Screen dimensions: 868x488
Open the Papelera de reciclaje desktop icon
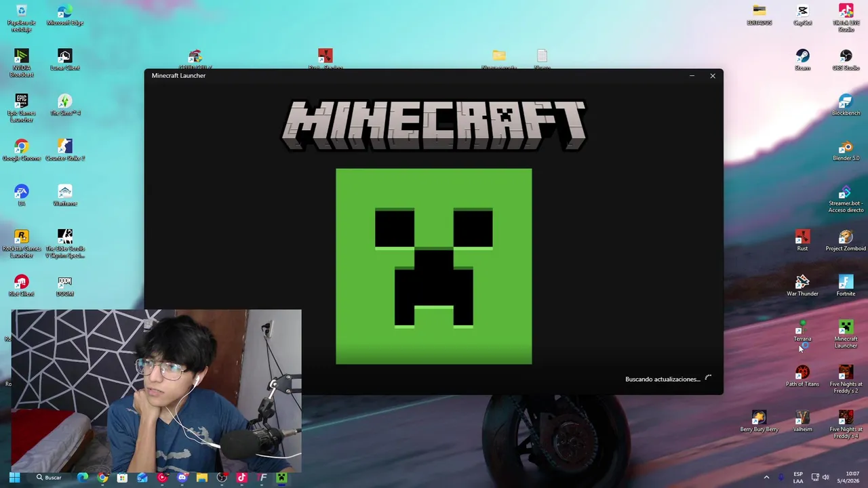coord(22,18)
